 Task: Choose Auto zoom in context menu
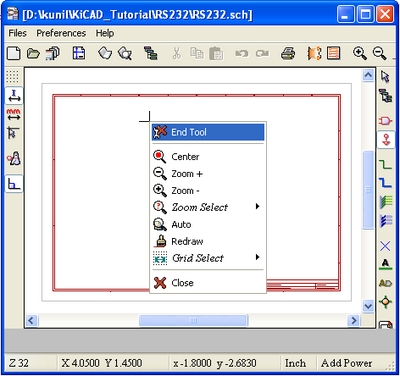(x=208, y=224)
